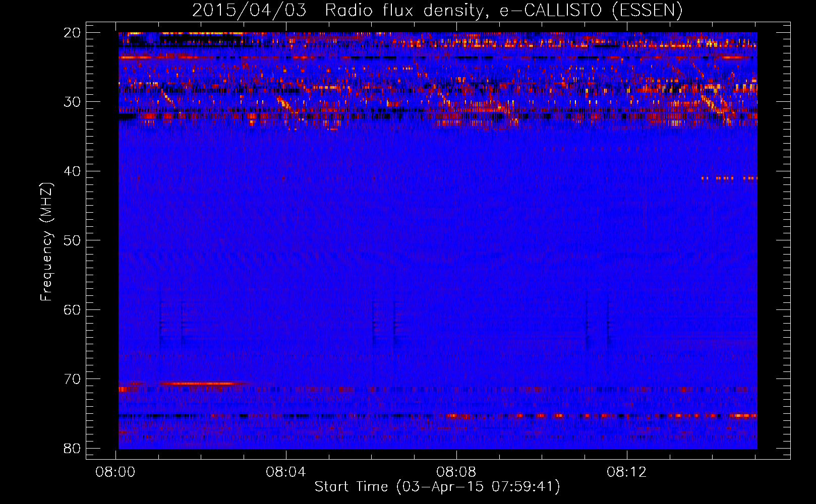Screen dimensions: 816x504
Task: Click the '60' frequency tick label
Action: click(72, 309)
